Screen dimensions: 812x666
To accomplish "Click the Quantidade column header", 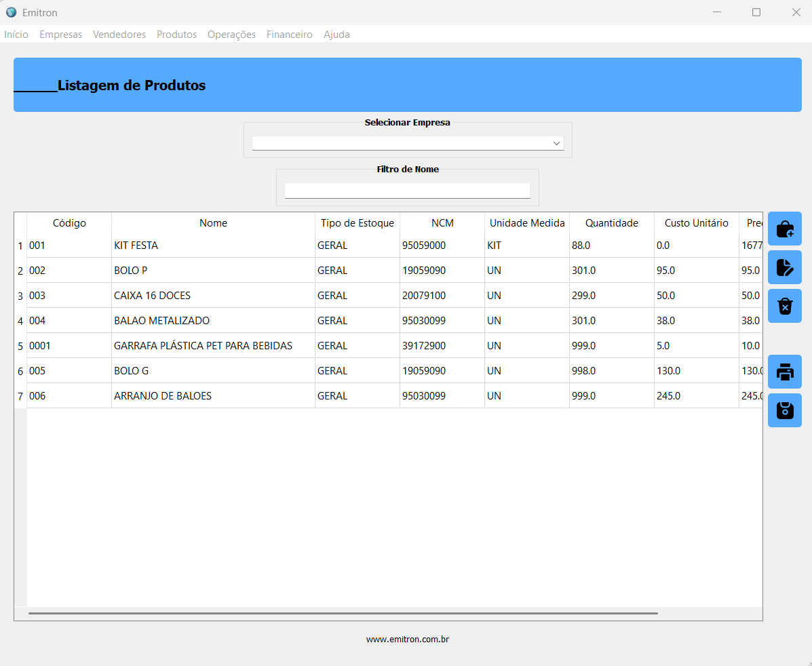I will 611,223.
